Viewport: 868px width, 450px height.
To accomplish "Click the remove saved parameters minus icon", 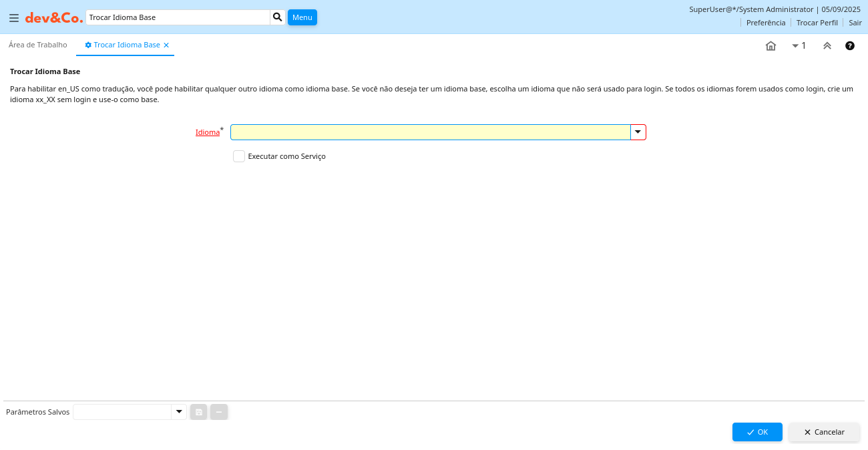I will [x=219, y=412].
